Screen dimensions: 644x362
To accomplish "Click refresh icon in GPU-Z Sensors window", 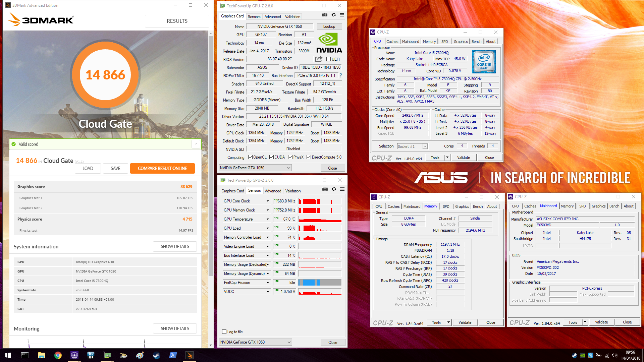I will (334, 189).
